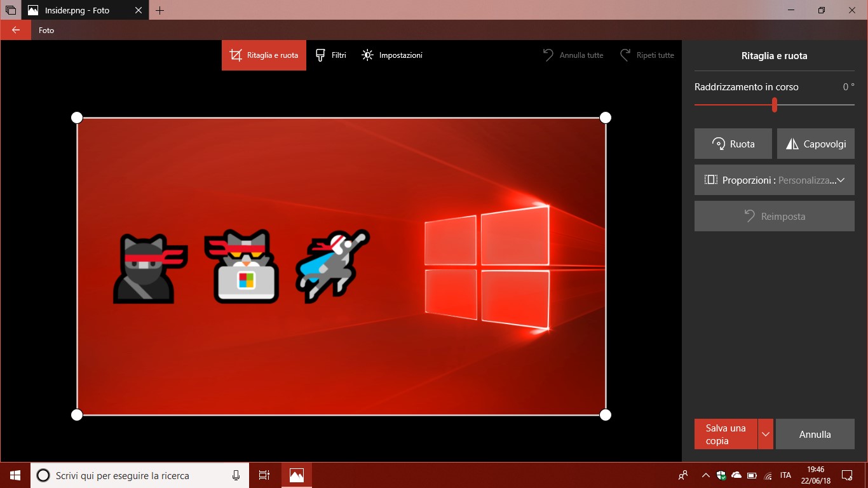Screen dimensions: 868x488
Task: Open a new tab with plus icon
Action: tap(159, 10)
